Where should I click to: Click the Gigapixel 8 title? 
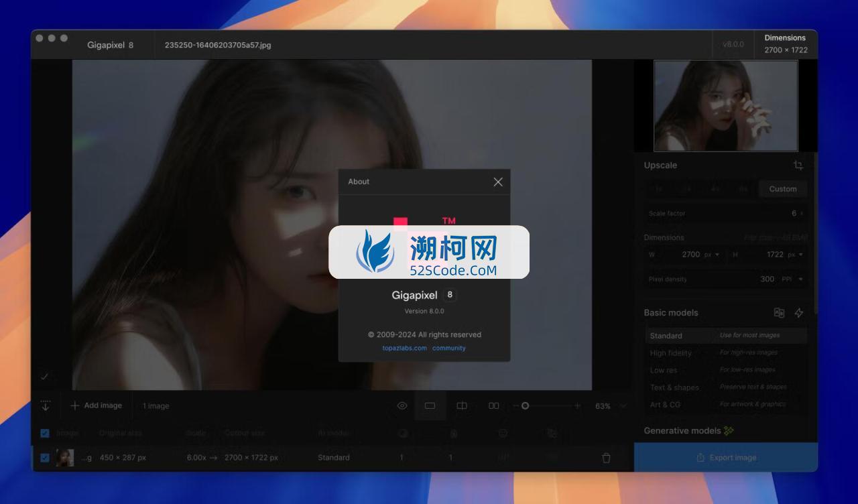[x=110, y=45]
